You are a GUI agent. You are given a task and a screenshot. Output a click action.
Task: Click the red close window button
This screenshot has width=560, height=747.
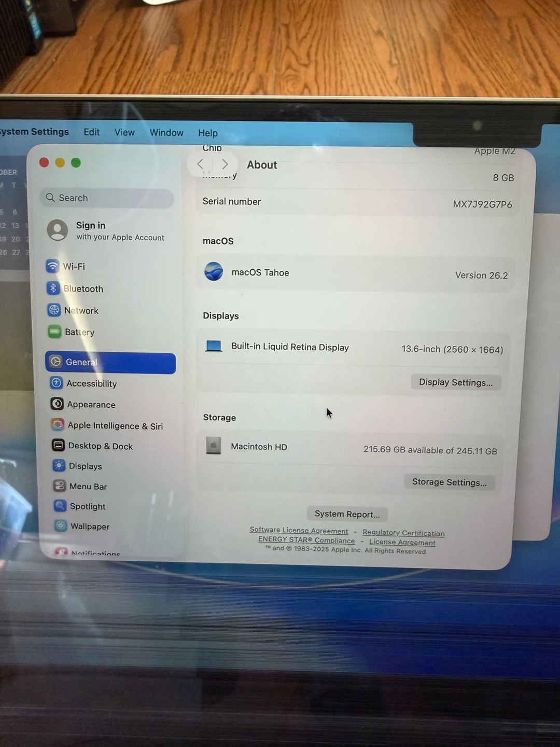44,163
